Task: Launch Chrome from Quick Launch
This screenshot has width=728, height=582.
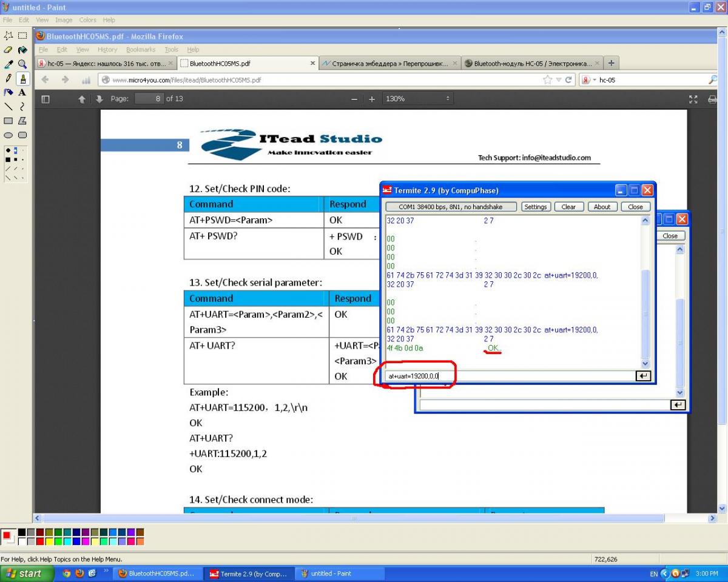Action: tap(67, 573)
